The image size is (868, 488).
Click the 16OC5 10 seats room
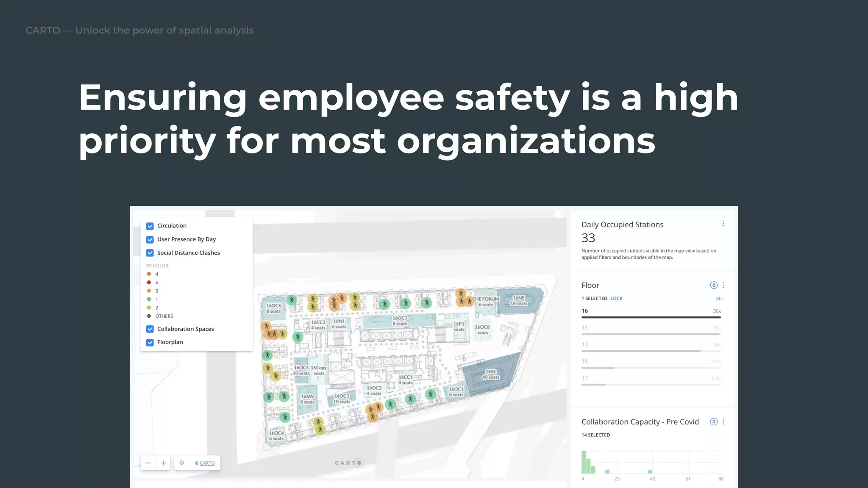(301, 371)
